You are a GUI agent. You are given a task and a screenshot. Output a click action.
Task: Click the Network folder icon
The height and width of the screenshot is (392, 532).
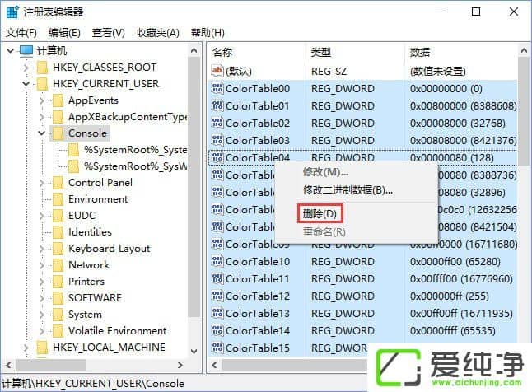tap(58, 265)
